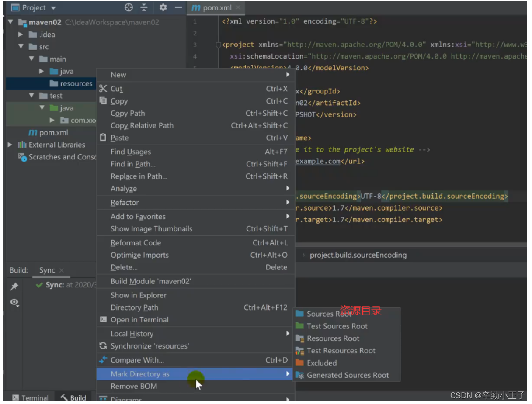The image size is (532, 404).
Task: Close the Sync tab
Action: coord(61,270)
